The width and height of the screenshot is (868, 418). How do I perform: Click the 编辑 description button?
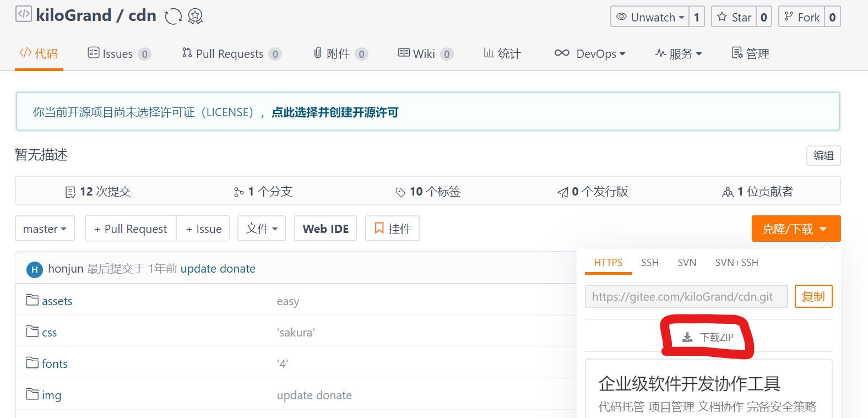[823, 155]
